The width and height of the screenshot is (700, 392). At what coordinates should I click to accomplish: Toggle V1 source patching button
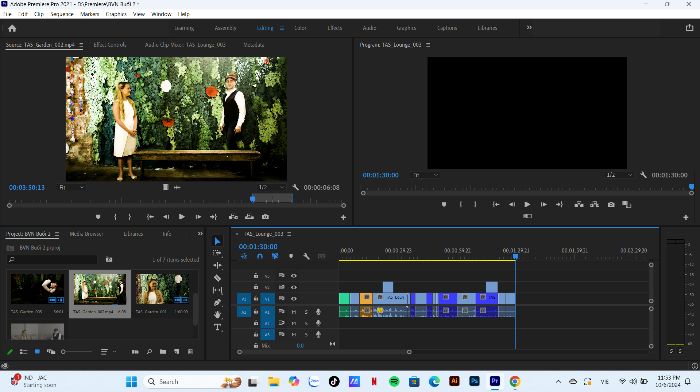[x=244, y=299]
